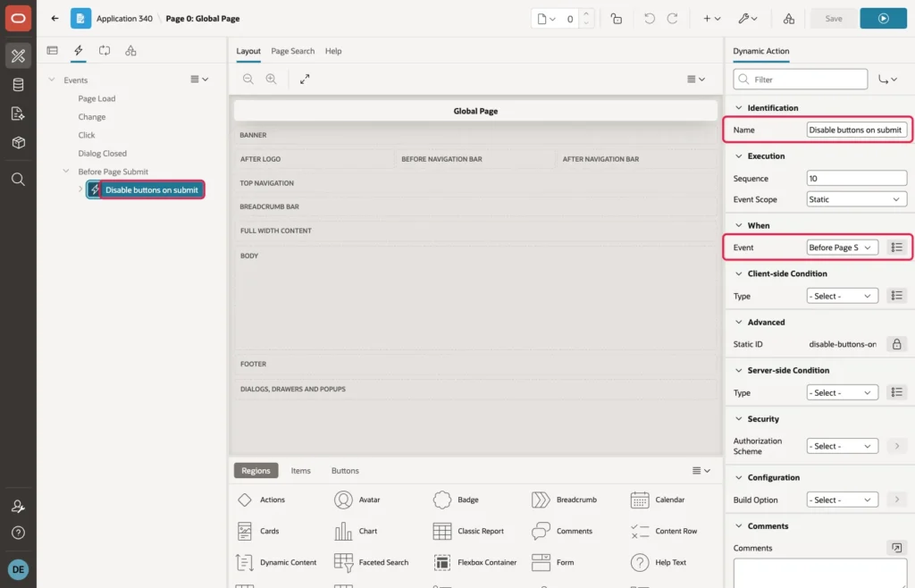Select the Page Load event
The image size is (915, 588).
click(97, 98)
